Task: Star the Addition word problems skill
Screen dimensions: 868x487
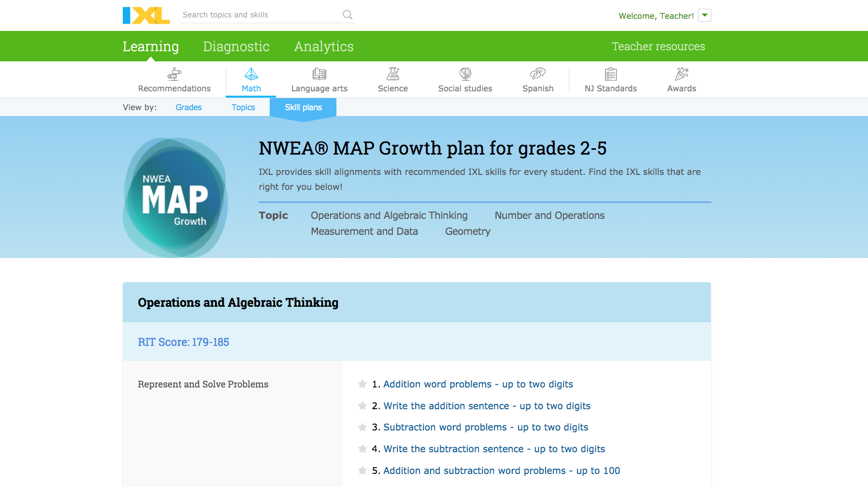Action: (362, 384)
